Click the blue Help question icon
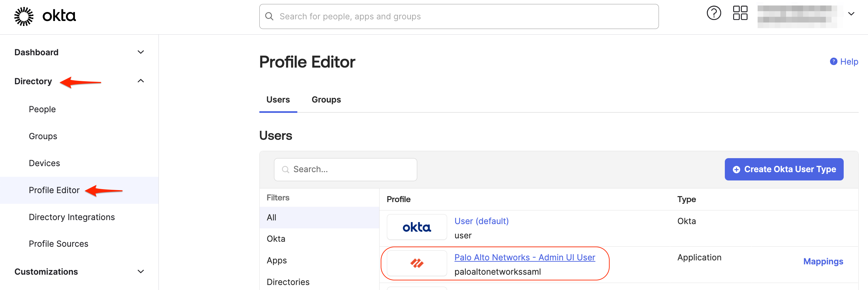 pos(833,62)
